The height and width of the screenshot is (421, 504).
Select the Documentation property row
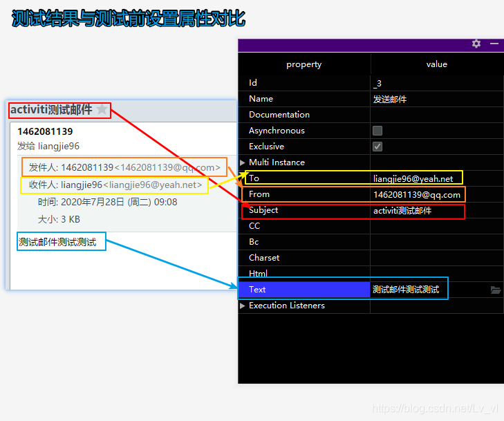pyautogui.click(x=371, y=115)
